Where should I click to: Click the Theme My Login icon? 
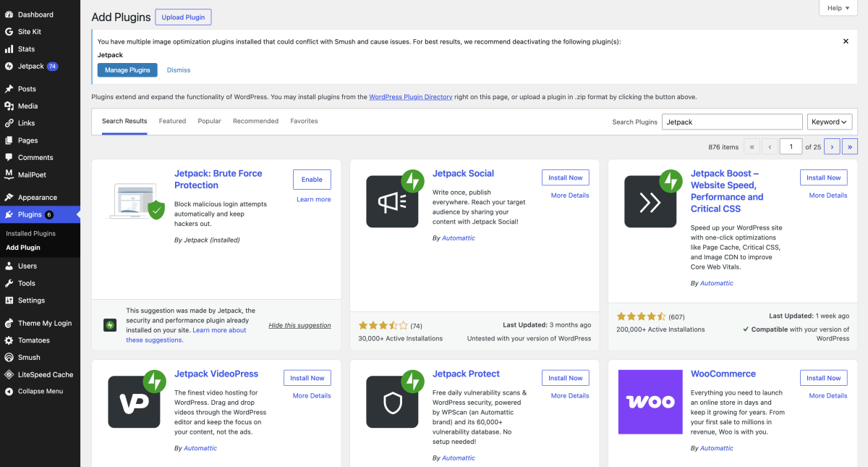click(9, 323)
